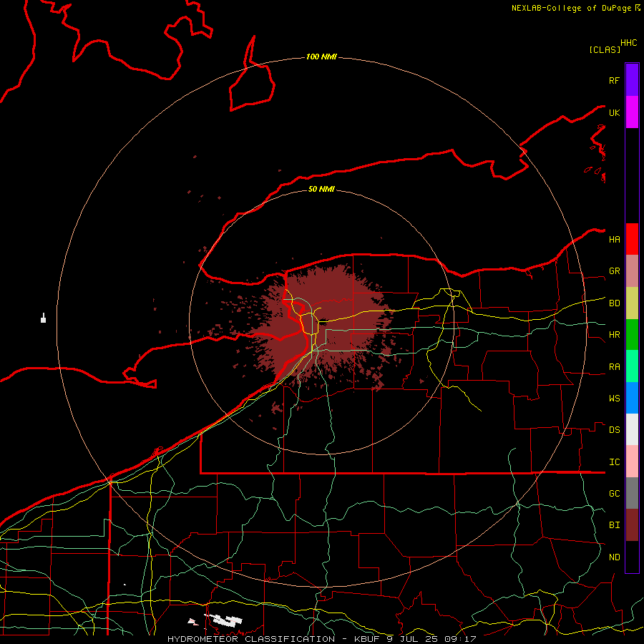Click the '9 JUL 25' date text
Image resolution: width=644 pixels, height=644 pixels.
[x=414, y=639]
